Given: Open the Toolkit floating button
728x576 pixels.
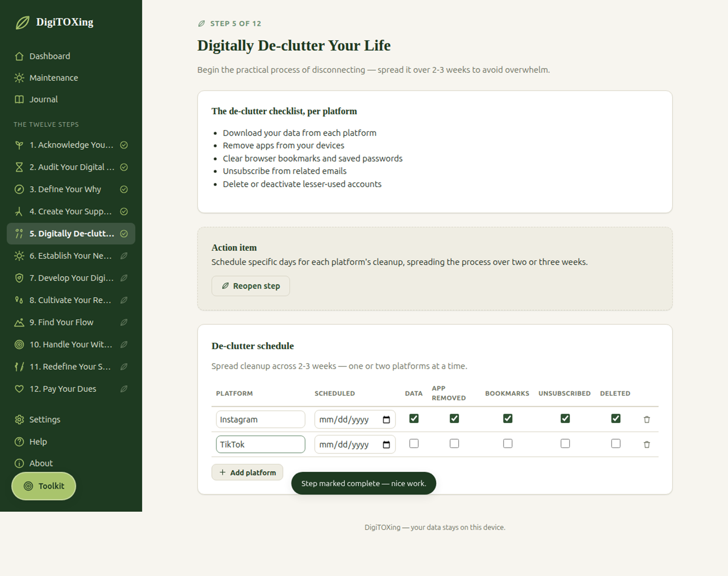Looking at the screenshot, I should point(44,486).
